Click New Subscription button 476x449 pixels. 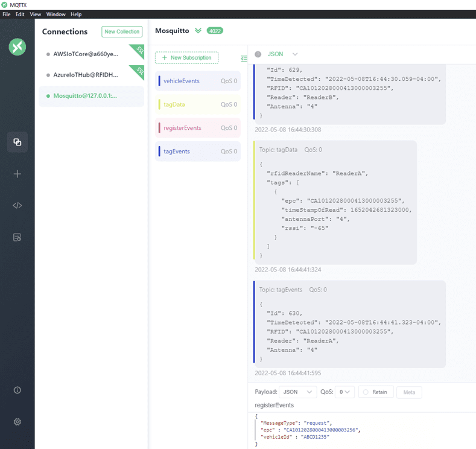pos(186,58)
